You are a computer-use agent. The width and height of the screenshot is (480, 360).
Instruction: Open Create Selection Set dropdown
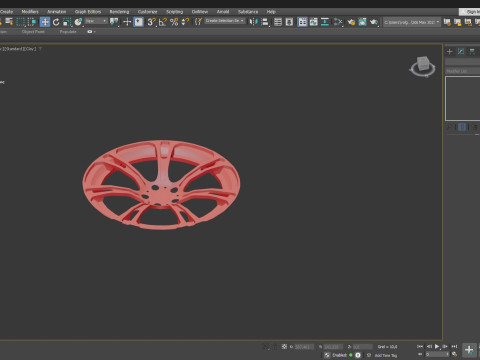[225, 21]
